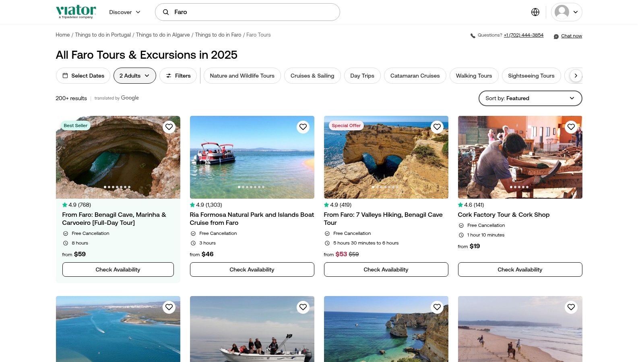Viewport: 644px width, 362px height.
Task: Open the Sort by Featured dropdown
Action: (530, 98)
